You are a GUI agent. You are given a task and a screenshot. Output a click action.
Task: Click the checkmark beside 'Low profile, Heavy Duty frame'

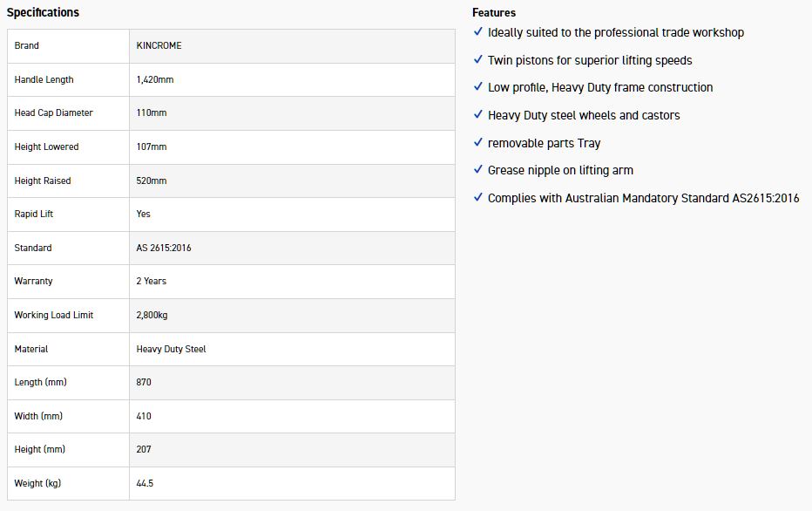[477, 87]
